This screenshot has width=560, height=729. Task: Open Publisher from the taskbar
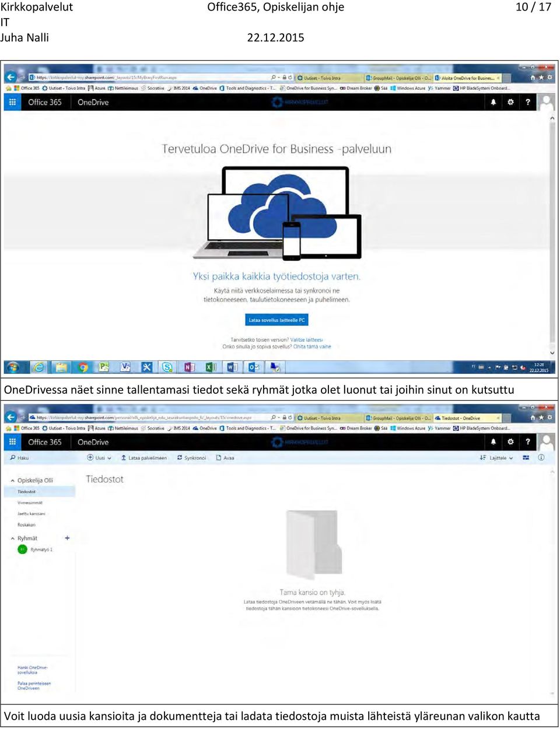[104, 367]
